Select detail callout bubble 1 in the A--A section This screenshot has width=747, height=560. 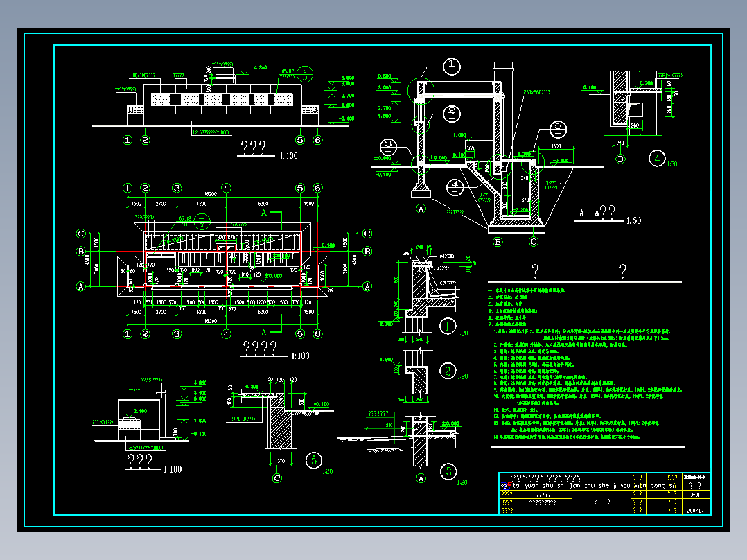pyautogui.click(x=452, y=67)
